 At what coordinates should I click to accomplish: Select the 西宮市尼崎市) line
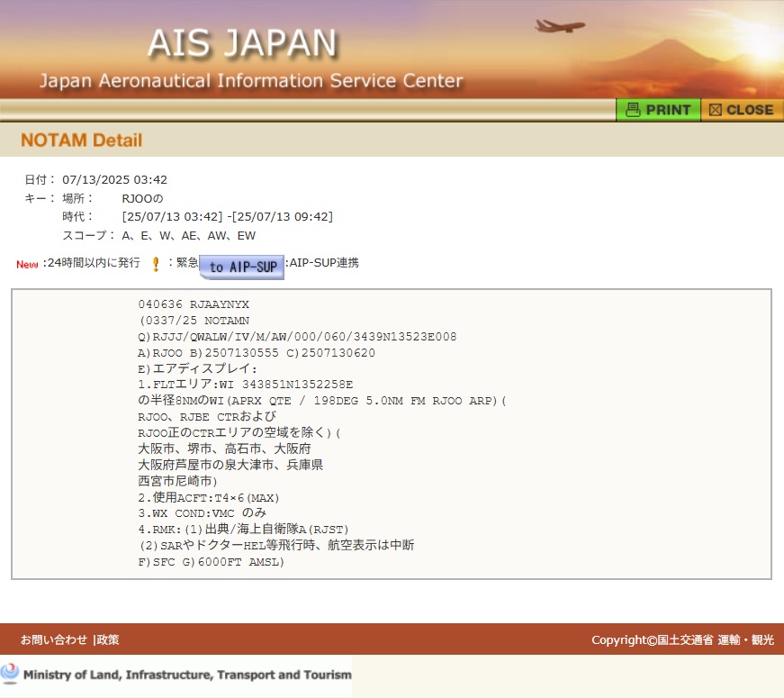[x=177, y=481]
